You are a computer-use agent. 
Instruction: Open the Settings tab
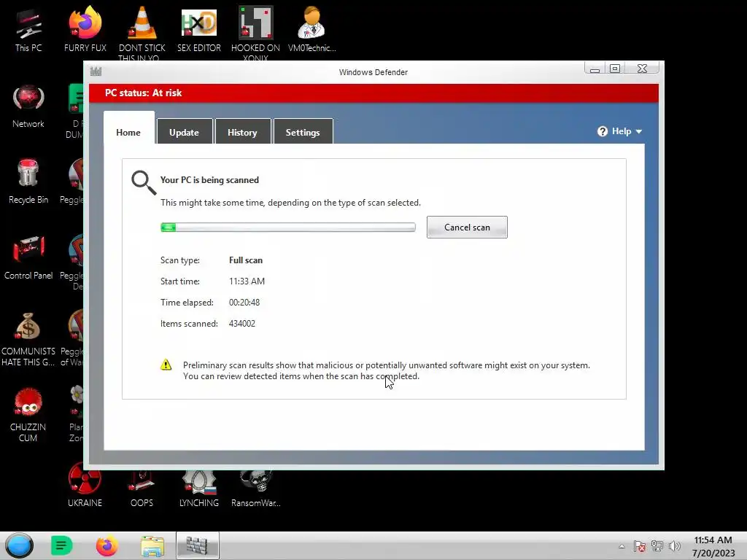point(303,131)
